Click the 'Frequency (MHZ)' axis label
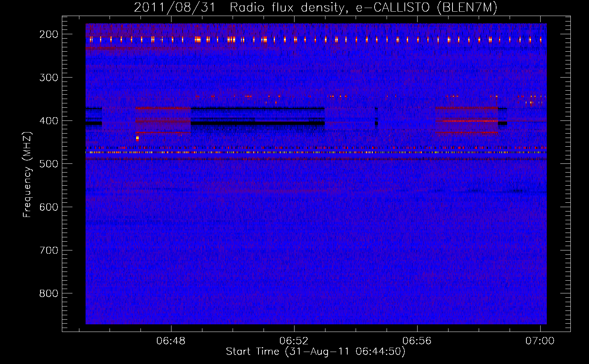Image resolution: width=589 pixels, height=364 pixels. pyautogui.click(x=27, y=174)
